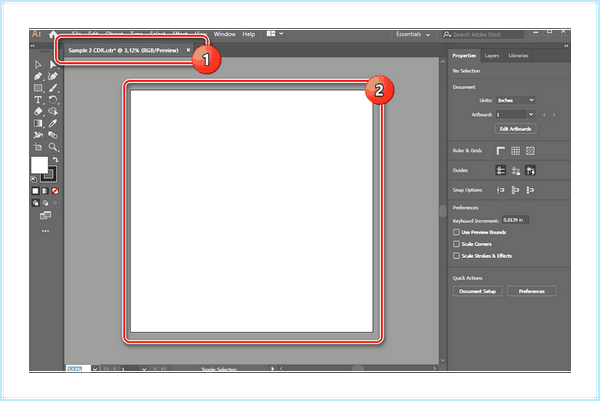Viewport: 600px width, 401px height.
Task: Toggle Snap to Point option
Action: click(501, 190)
